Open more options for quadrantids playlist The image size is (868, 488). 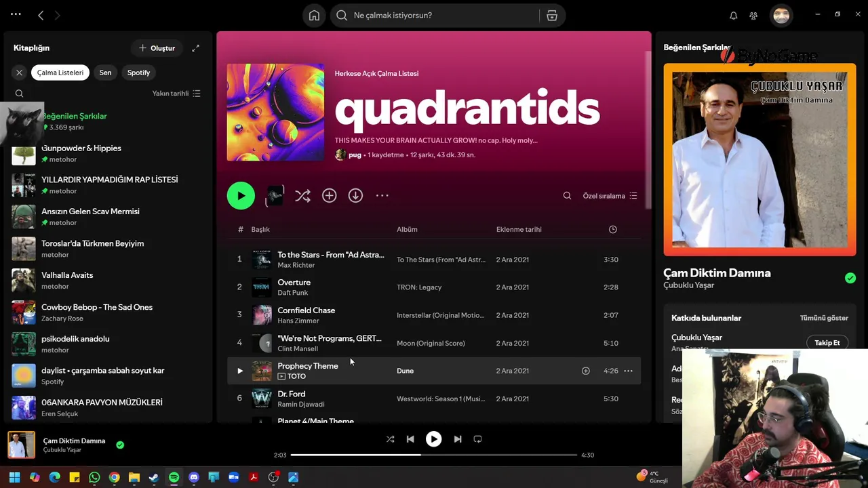click(x=382, y=196)
